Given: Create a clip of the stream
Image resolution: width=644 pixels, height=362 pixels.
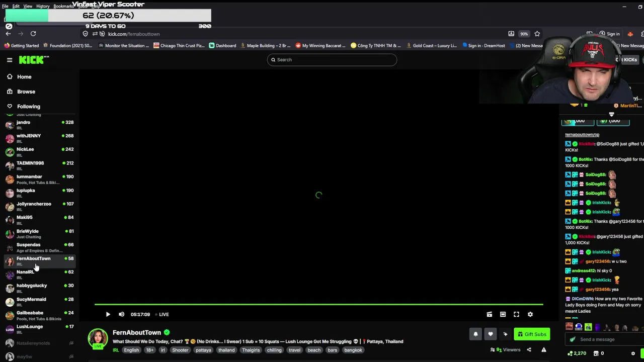Looking at the screenshot, I should coord(489,314).
